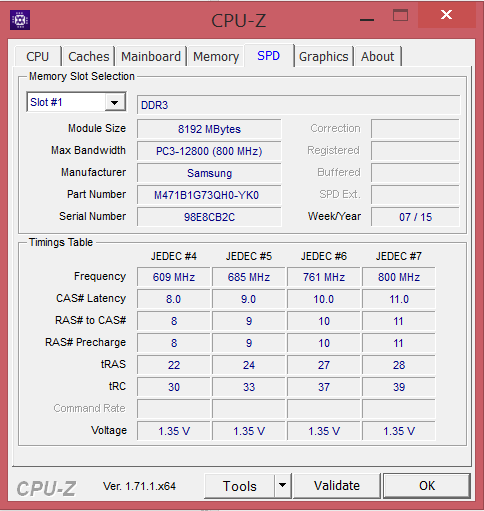Click the empty Buffered field
This screenshot has width=484, height=511.
point(415,173)
